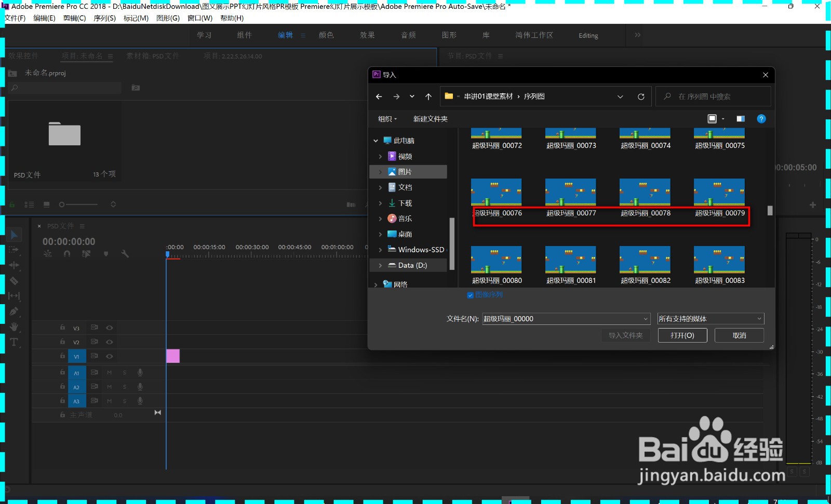The width and height of the screenshot is (831, 504).
Task: Select the Ripple Edit tool
Action: pyautogui.click(x=14, y=265)
